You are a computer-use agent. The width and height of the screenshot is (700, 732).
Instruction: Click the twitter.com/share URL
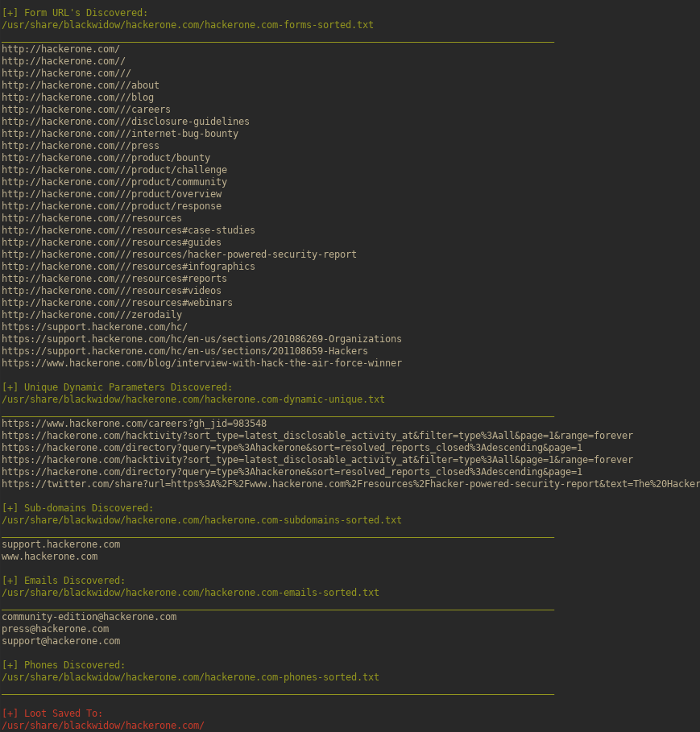[x=350, y=484]
